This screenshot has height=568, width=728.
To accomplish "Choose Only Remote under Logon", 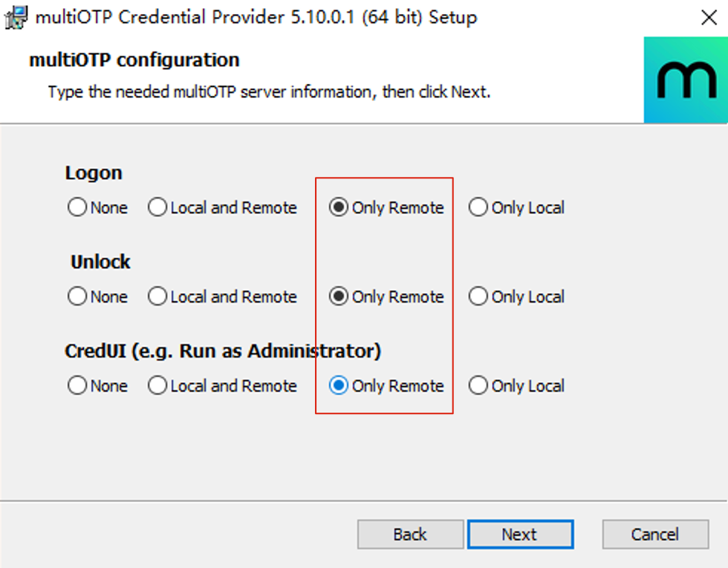I will 339,207.
